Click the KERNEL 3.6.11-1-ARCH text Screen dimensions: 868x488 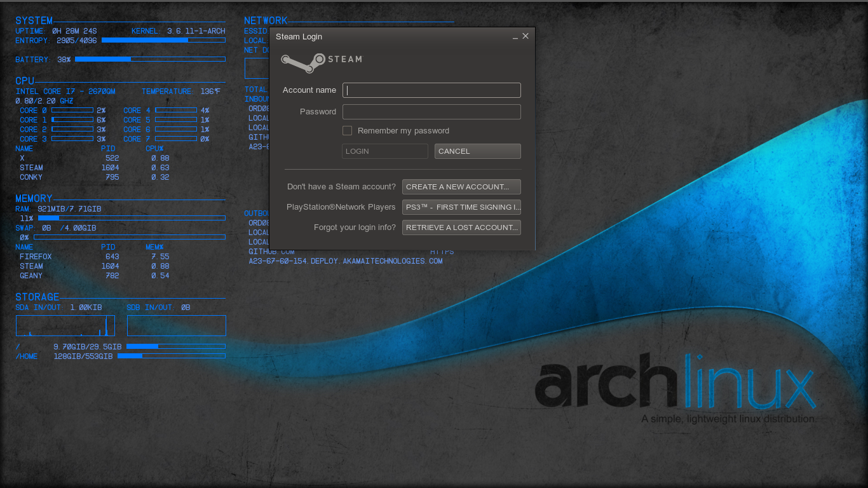tap(179, 31)
